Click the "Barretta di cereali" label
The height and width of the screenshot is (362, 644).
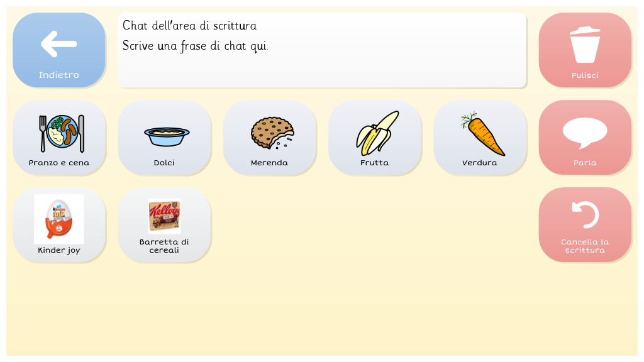click(x=164, y=246)
